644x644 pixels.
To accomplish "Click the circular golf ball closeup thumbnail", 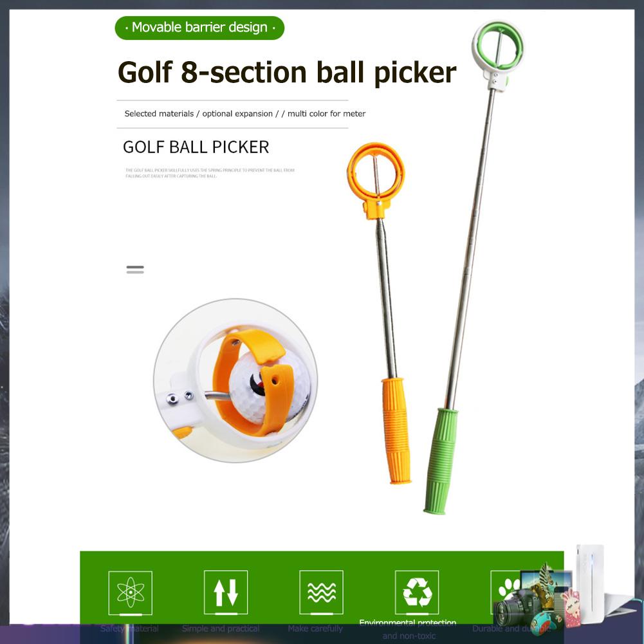I will [235, 380].
